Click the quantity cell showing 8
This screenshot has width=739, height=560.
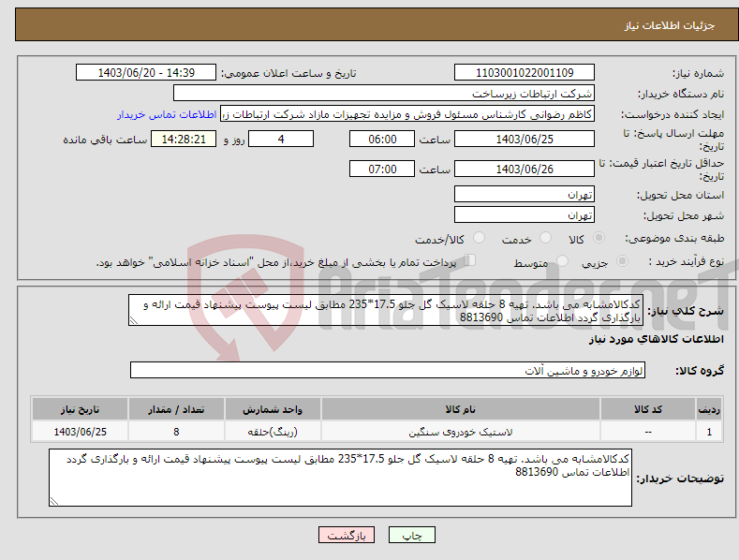(176, 432)
